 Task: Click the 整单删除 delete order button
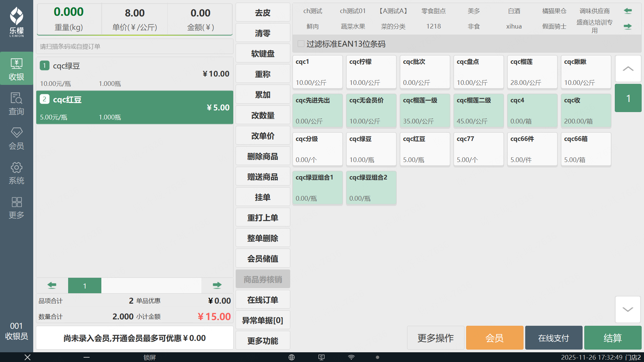(x=263, y=238)
